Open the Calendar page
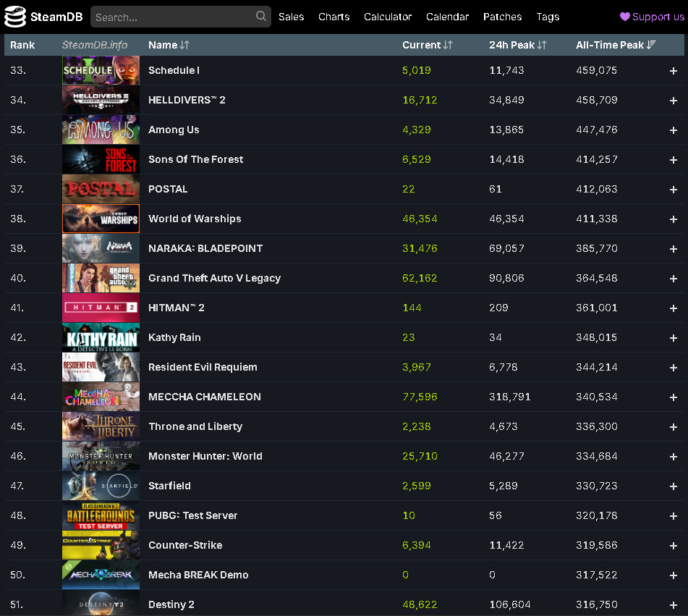The width and height of the screenshot is (688, 616). pyautogui.click(x=447, y=17)
